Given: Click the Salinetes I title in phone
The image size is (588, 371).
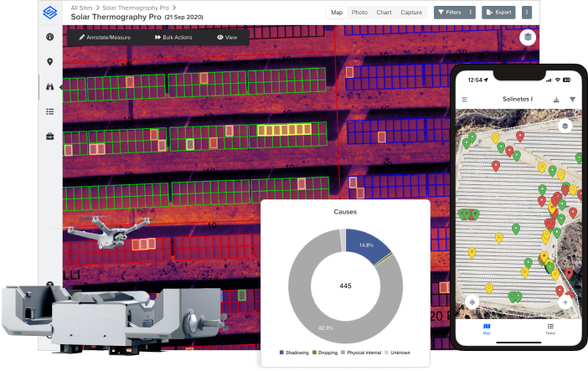Looking at the screenshot, I should pyautogui.click(x=518, y=99).
